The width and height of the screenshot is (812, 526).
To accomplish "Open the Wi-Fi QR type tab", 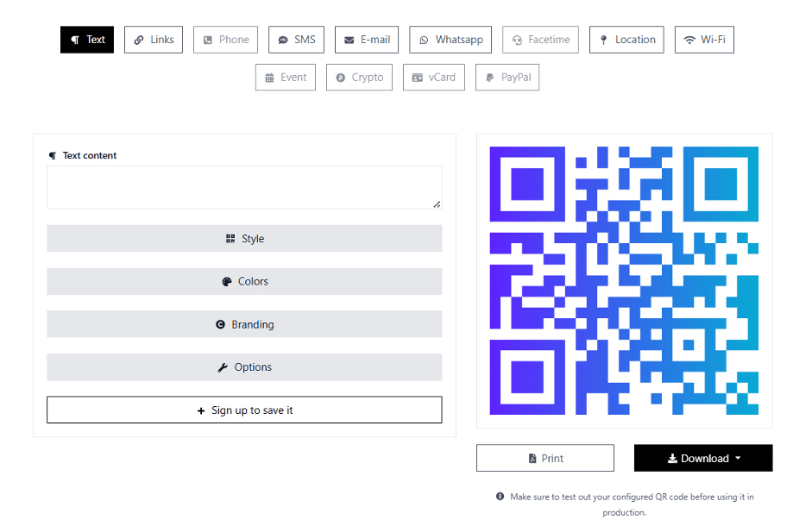I will point(704,40).
